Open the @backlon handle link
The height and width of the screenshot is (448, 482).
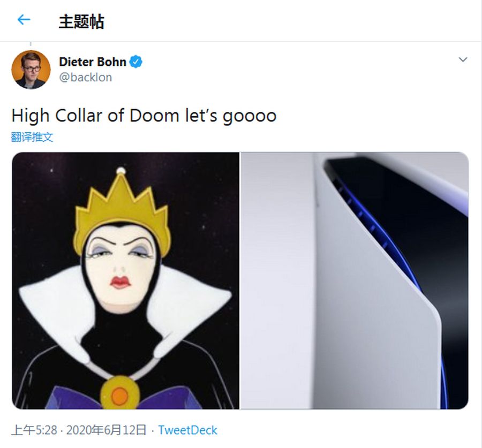(x=86, y=77)
